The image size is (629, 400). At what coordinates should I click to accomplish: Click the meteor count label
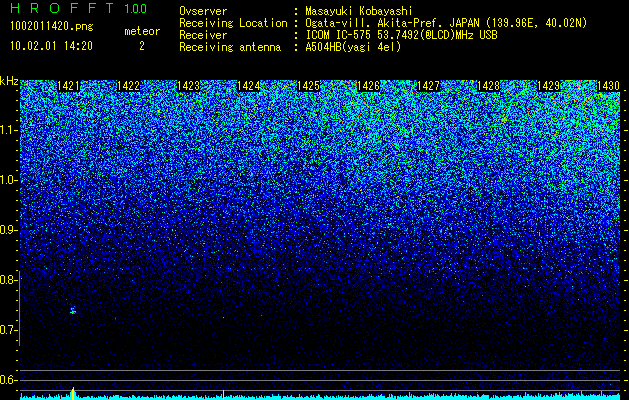click(142, 31)
